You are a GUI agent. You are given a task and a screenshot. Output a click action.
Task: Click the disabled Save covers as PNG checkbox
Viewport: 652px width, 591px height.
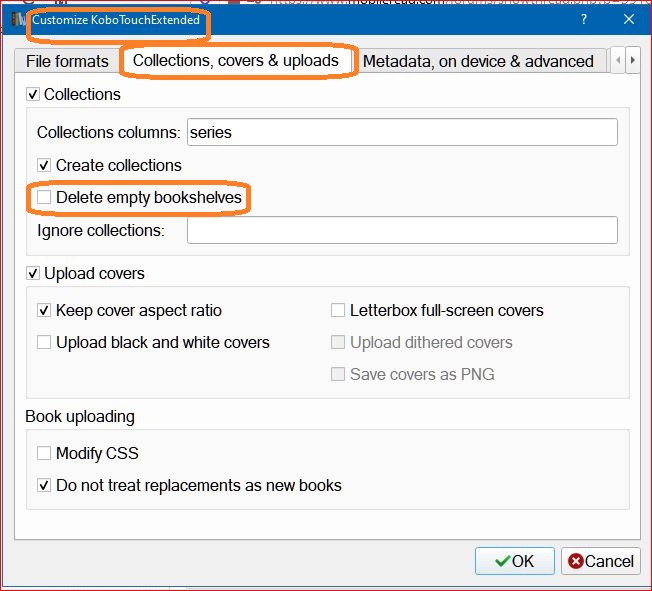338,374
